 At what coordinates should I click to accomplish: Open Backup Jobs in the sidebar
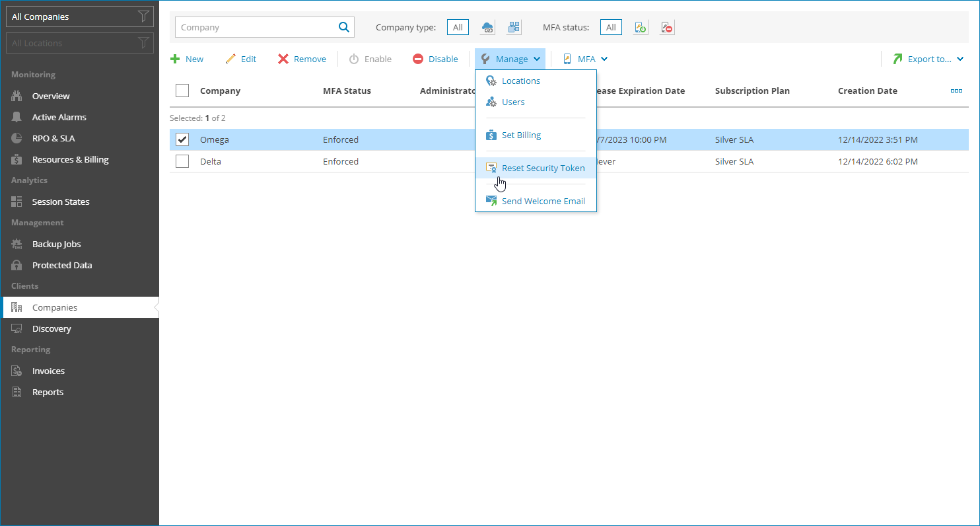[x=79, y=244]
